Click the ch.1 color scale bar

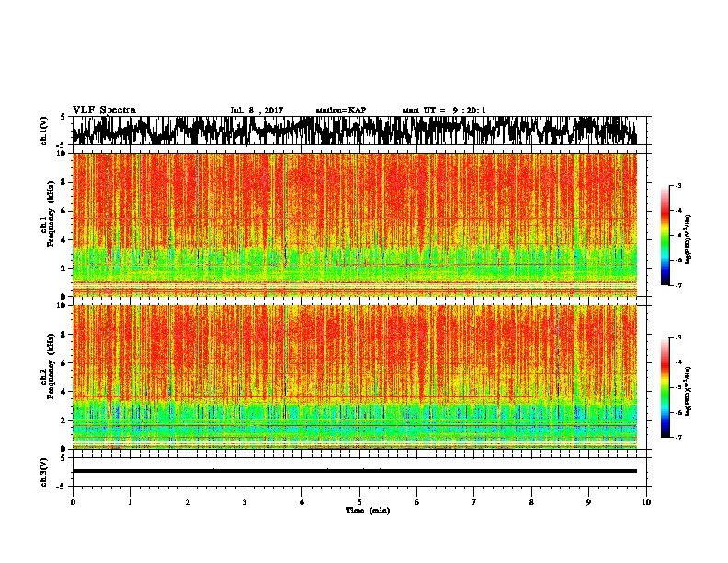pyautogui.click(x=665, y=236)
